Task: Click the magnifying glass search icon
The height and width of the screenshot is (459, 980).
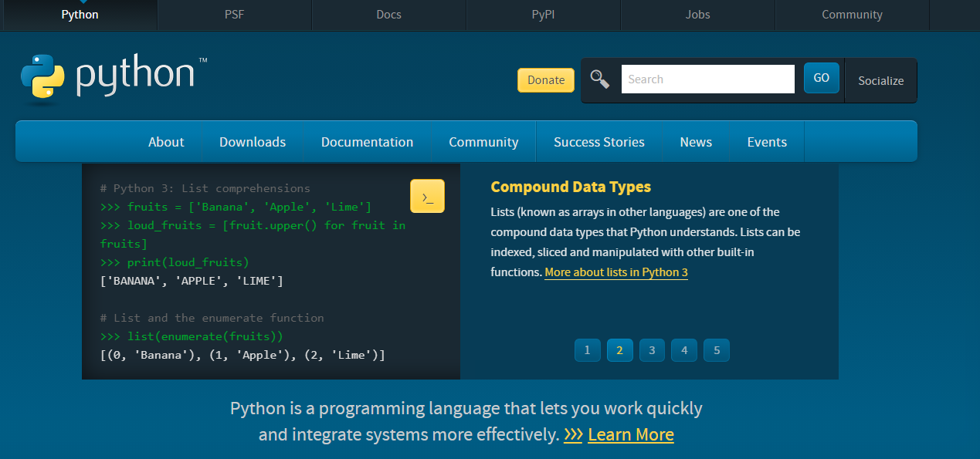Action: tap(600, 79)
